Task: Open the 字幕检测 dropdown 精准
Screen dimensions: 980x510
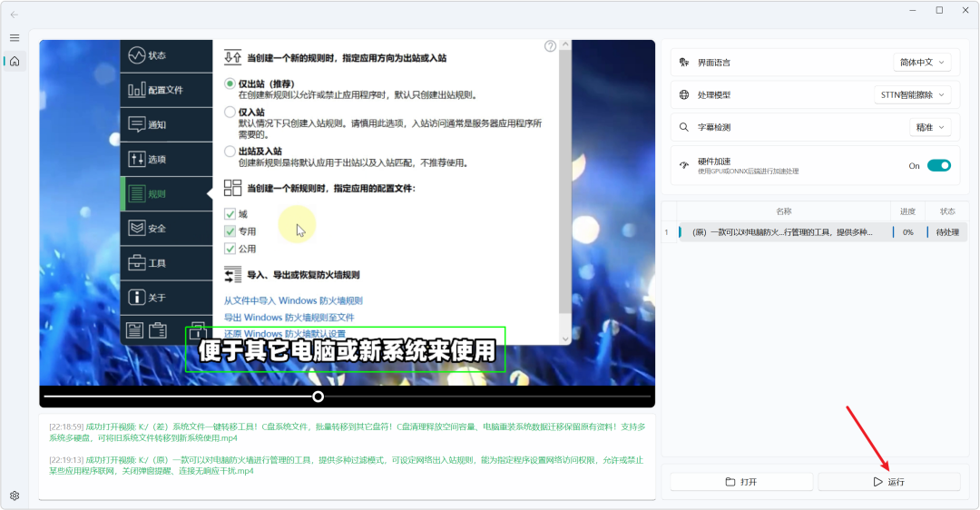Action: click(930, 127)
